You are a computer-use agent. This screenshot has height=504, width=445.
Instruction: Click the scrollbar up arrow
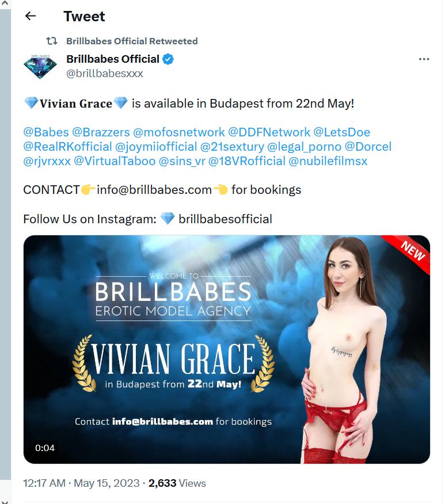[5, 3]
